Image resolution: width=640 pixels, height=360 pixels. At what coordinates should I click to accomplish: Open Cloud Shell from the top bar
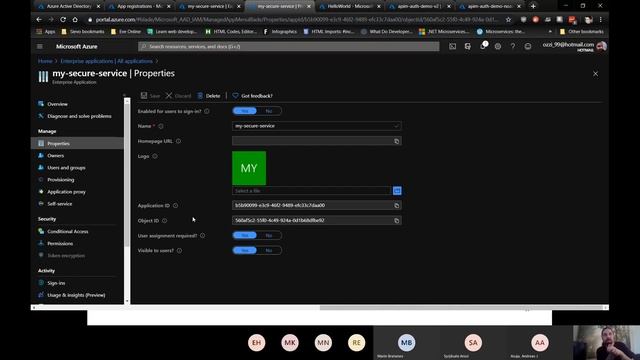(x=452, y=47)
